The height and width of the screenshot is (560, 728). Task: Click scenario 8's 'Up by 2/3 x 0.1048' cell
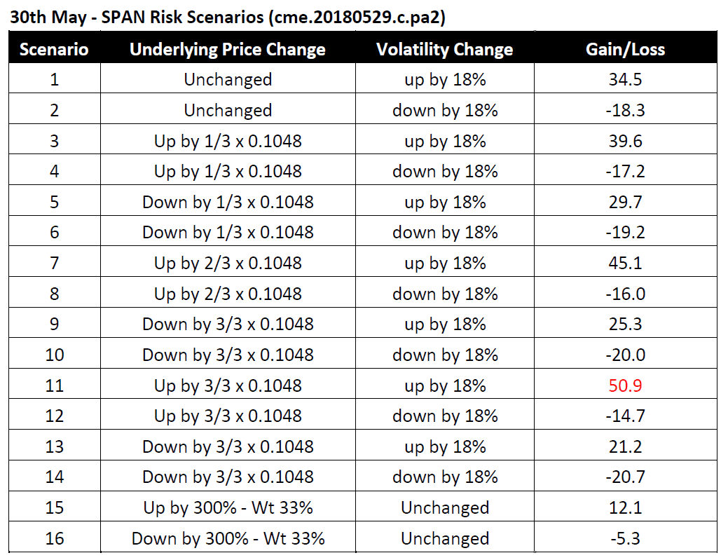click(228, 294)
